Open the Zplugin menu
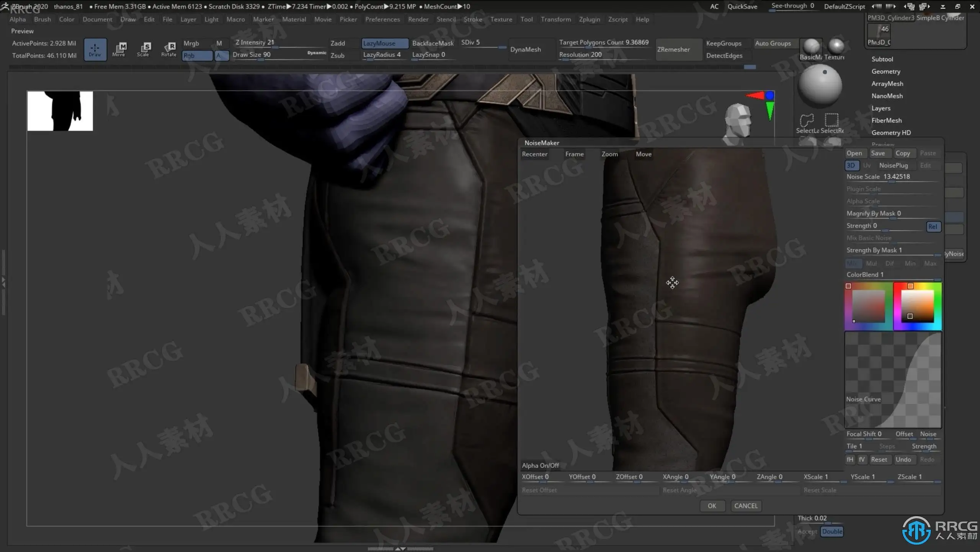The height and width of the screenshot is (552, 980). pos(589,19)
